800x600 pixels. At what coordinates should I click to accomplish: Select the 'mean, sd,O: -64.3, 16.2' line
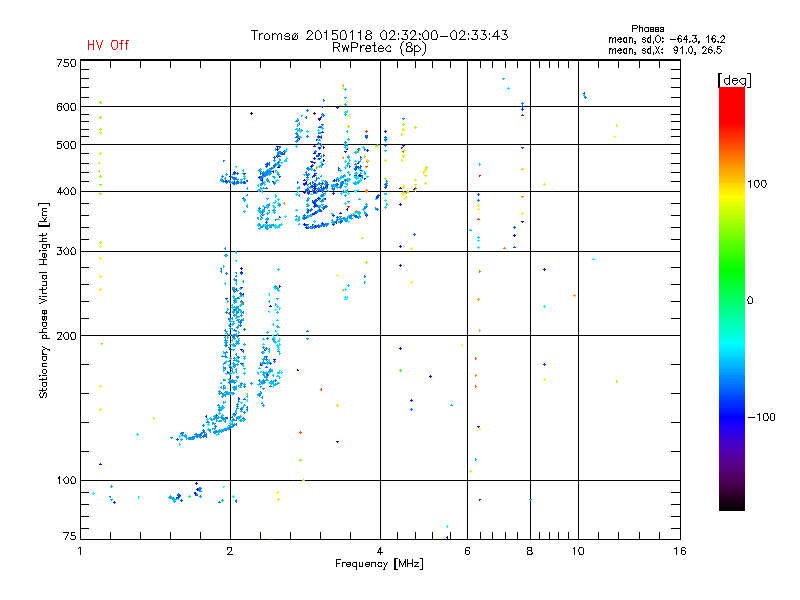pos(666,39)
